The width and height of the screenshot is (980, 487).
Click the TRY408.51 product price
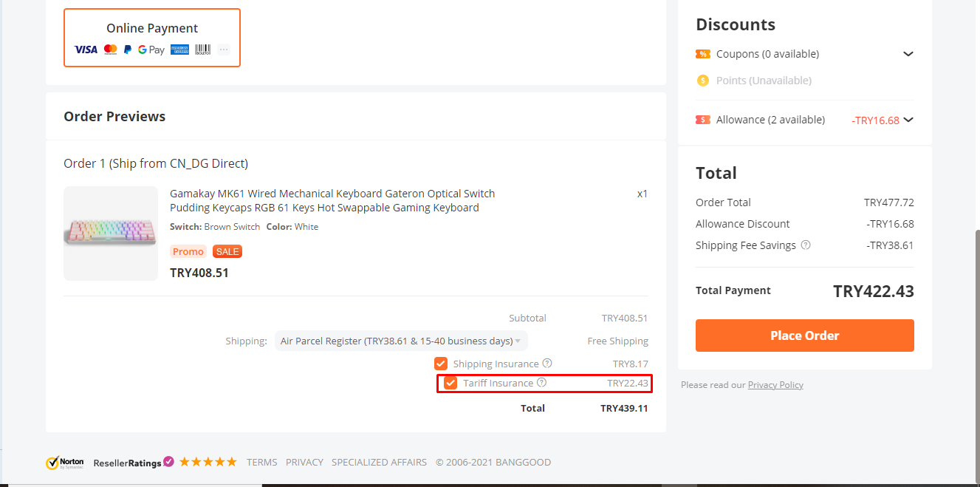199,273
